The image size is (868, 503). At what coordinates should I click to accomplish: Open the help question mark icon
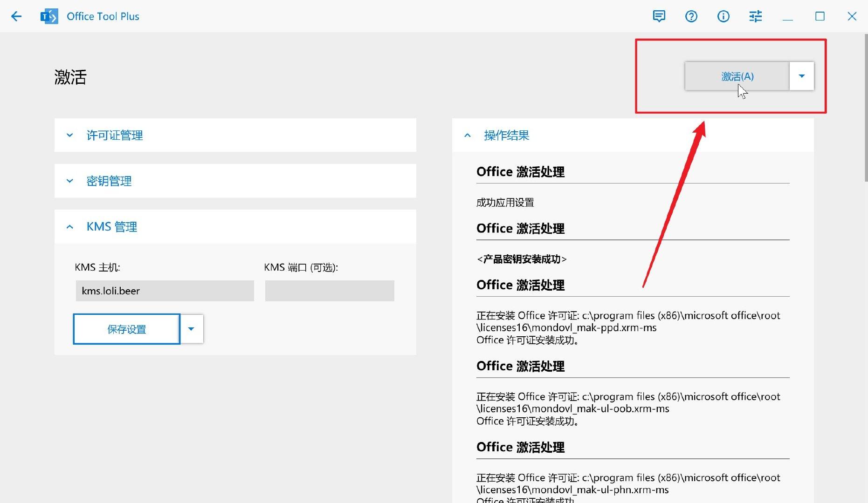(691, 16)
